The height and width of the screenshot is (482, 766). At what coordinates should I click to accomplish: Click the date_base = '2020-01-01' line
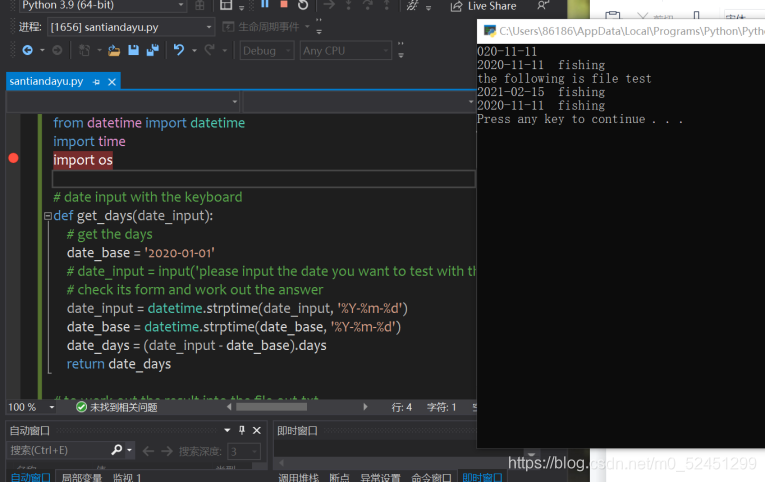(x=141, y=252)
